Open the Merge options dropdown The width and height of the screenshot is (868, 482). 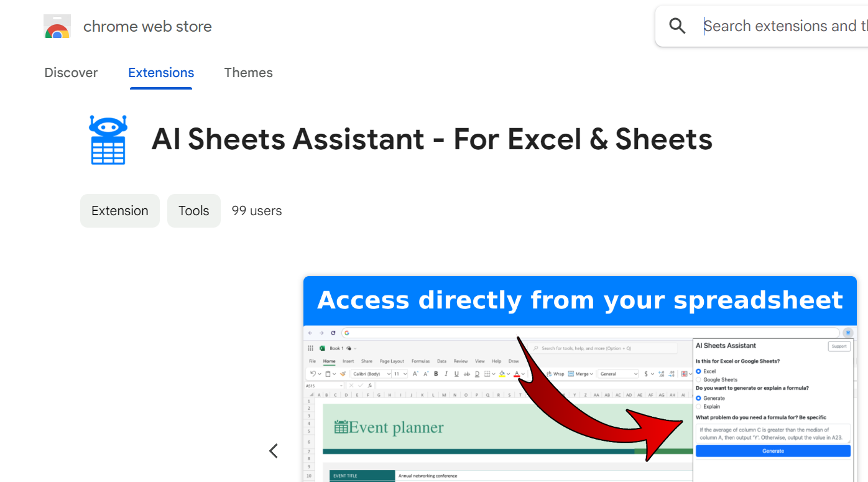click(591, 374)
